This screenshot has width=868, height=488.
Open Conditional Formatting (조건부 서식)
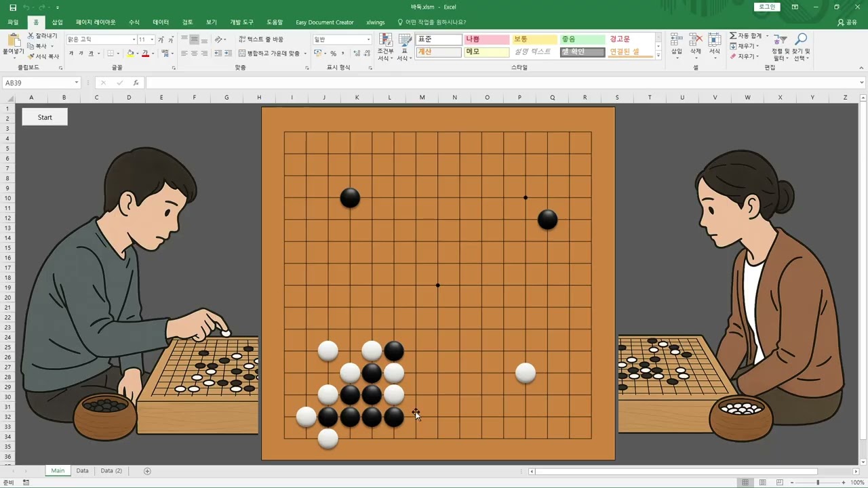[x=385, y=47]
